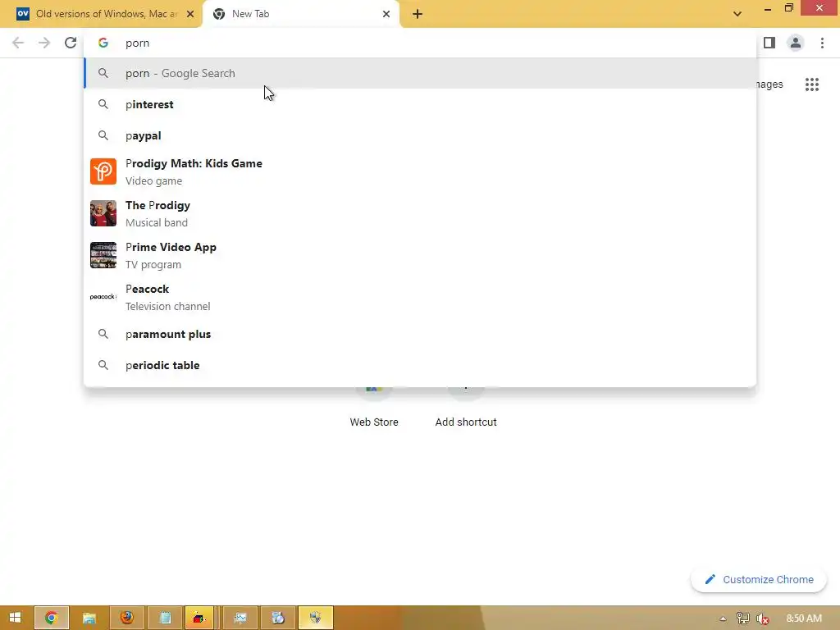Choose the paypal suggestion
Screen dimensions: 840x630
click(420, 135)
